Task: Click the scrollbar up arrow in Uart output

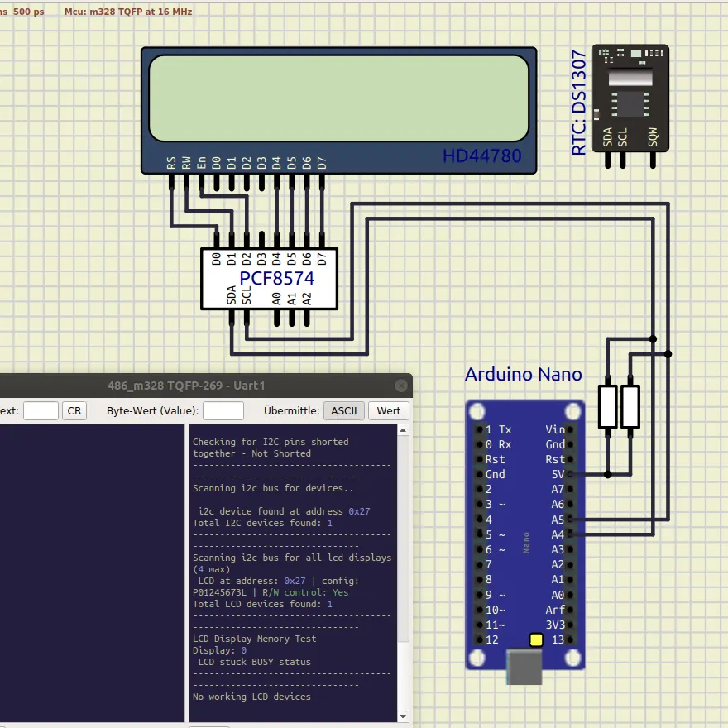Action: 403,430
